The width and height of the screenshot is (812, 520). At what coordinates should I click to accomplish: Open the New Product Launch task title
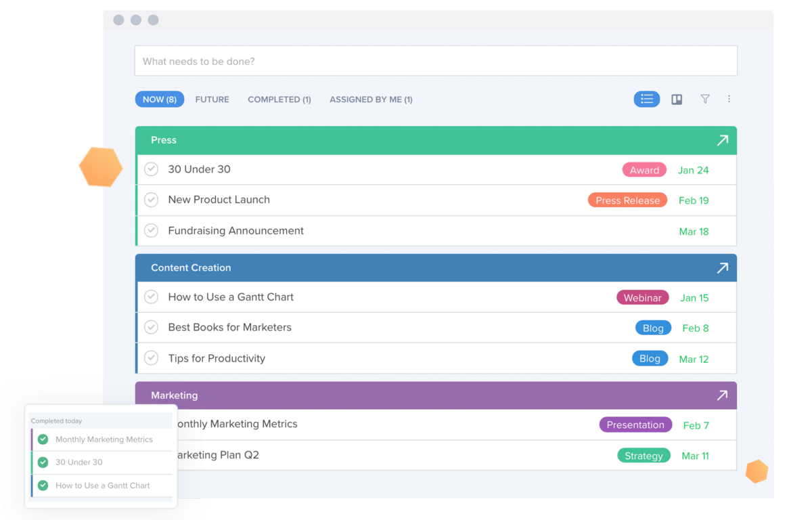click(x=219, y=200)
